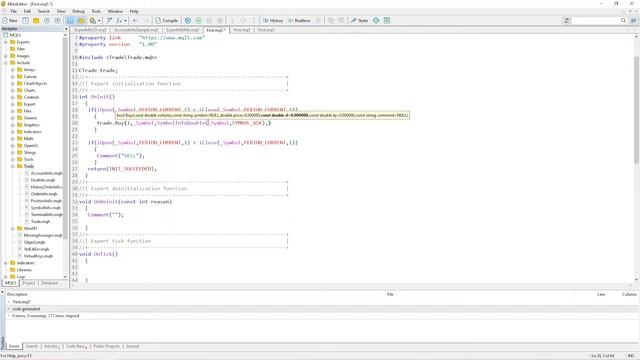Expand the Math folder node
Viewport: 640px width, 360px height.
(x=13, y=139)
